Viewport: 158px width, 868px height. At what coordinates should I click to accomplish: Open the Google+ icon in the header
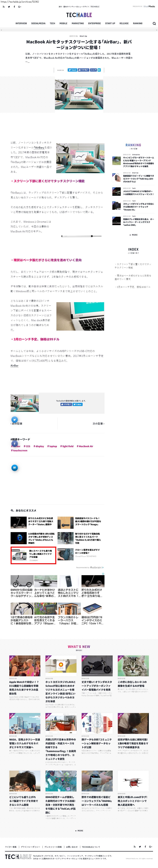pos(20,7)
